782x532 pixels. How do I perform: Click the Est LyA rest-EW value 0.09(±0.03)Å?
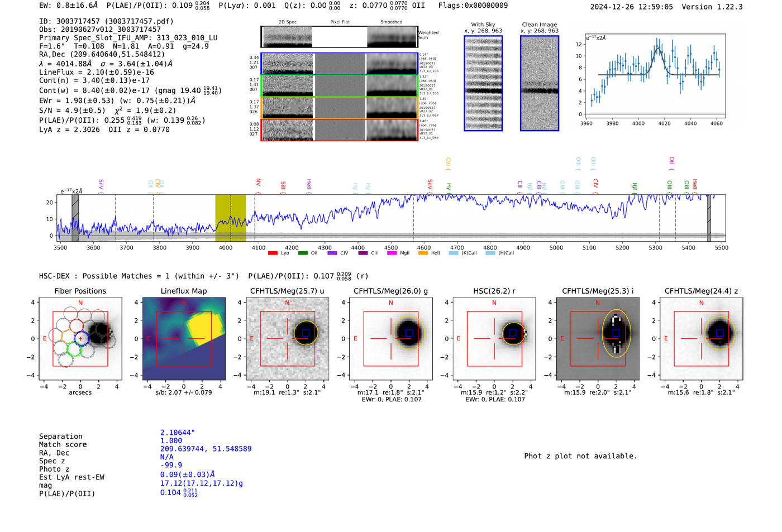pyautogui.click(x=187, y=475)
